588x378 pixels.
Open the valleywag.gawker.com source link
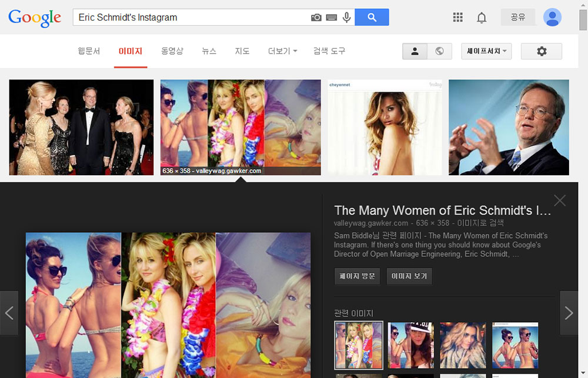coord(371,223)
